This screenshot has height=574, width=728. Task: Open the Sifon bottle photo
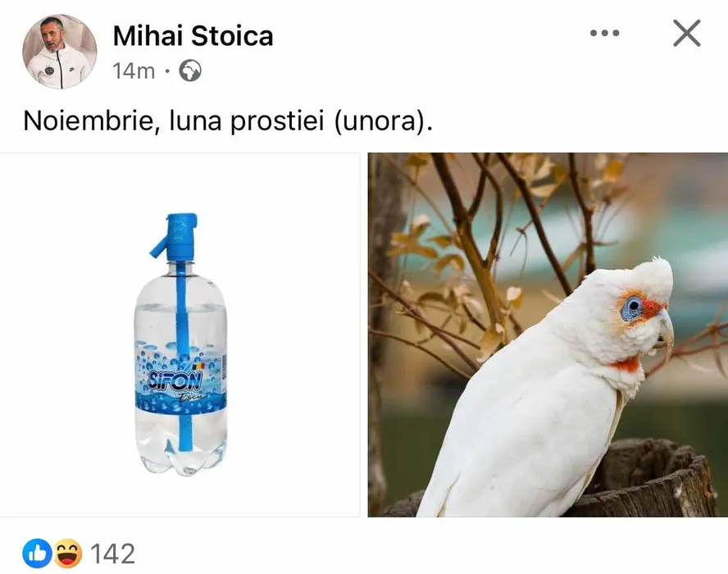point(180,335)
